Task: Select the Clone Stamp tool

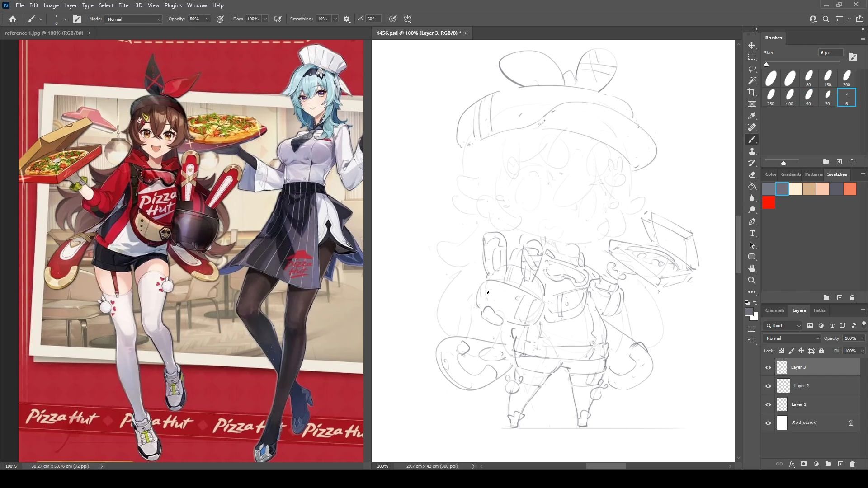Action: click(x=752, y=151)
